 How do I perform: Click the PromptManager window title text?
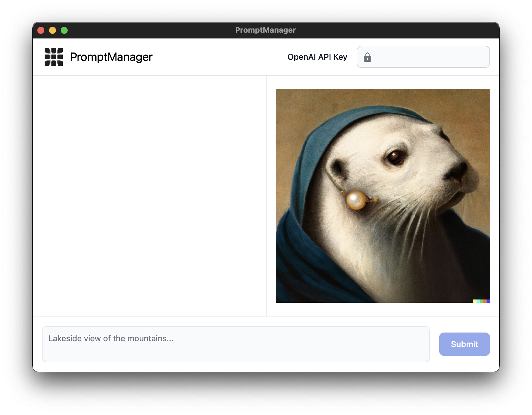point(265,30)
